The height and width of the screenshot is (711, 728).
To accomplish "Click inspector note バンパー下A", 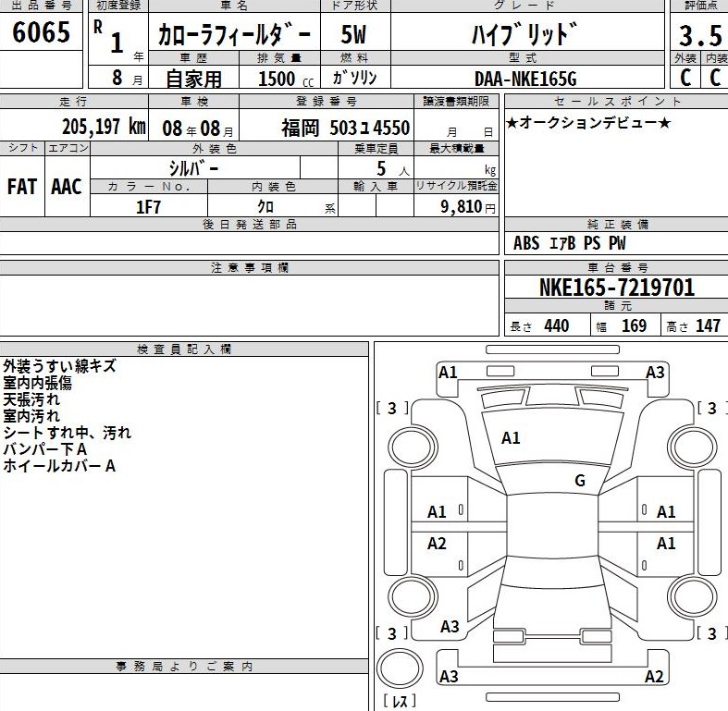I will coord(44,449).
